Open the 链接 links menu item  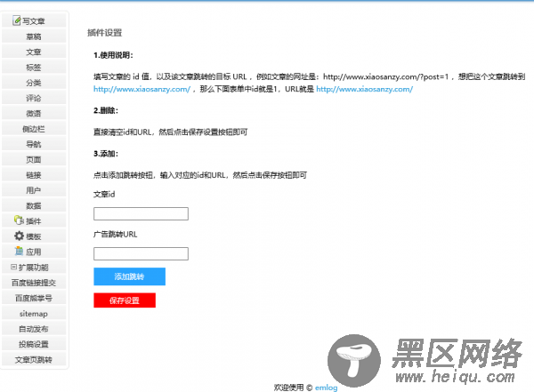34,175
